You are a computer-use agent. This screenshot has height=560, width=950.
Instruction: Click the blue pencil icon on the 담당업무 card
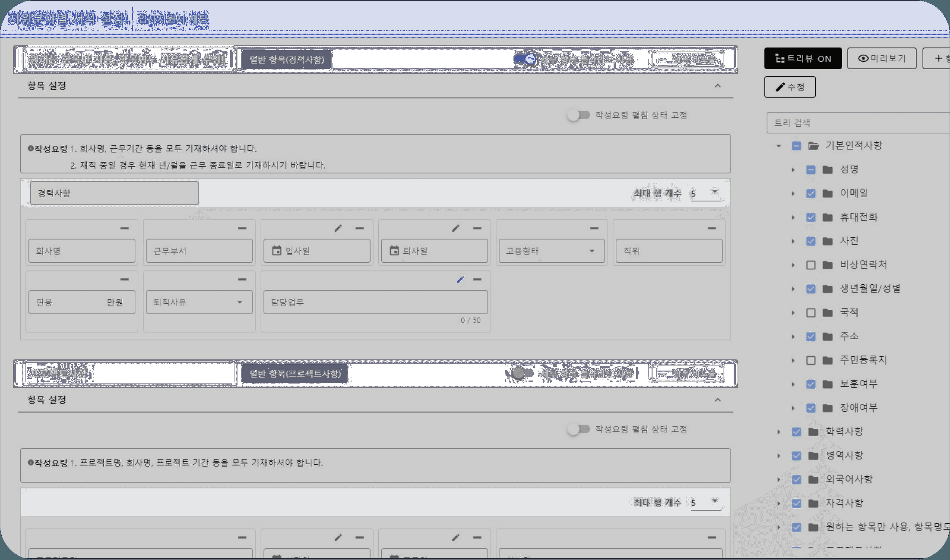pos(460,280)
